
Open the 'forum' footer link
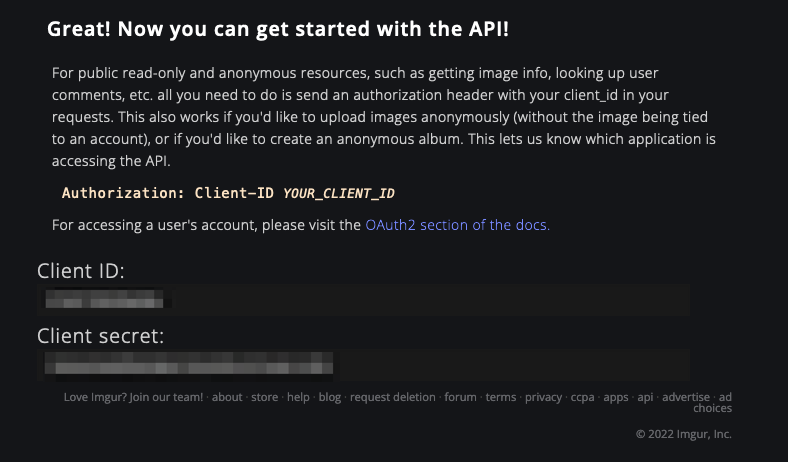[460, 397]
